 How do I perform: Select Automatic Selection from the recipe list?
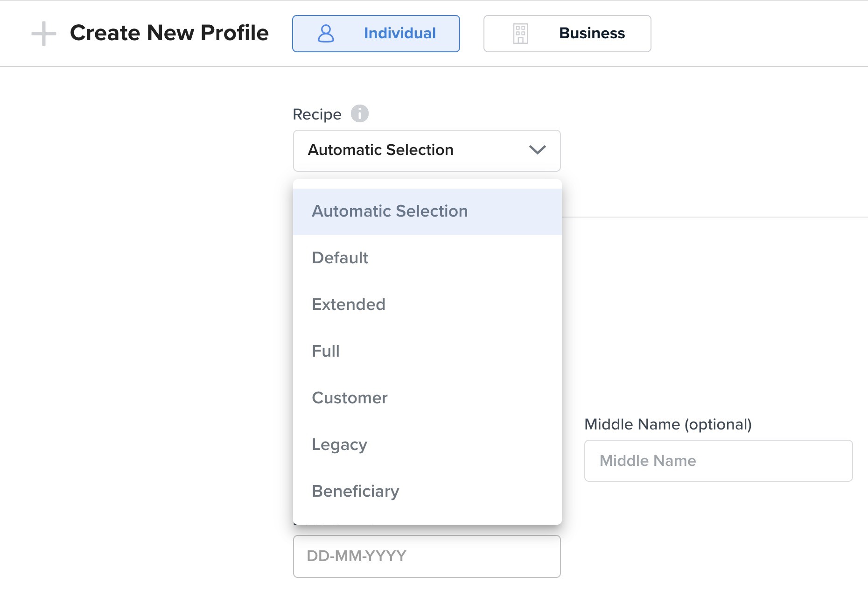click(390, 211)
